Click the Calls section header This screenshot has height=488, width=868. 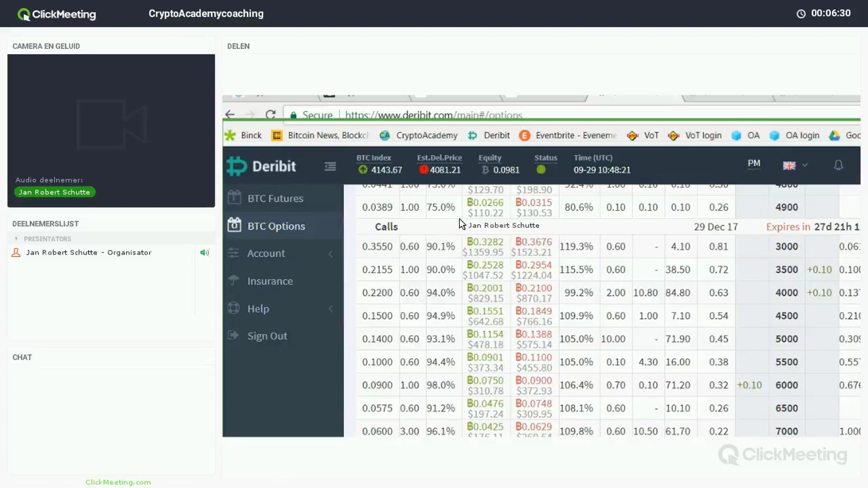click(x=386, y=226)
